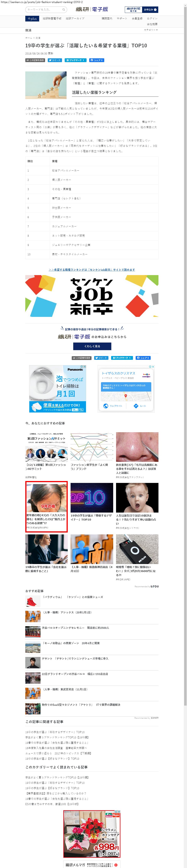Select ログイン in the top menu
This screenshot has width=187, height=868.
point(152,19)
